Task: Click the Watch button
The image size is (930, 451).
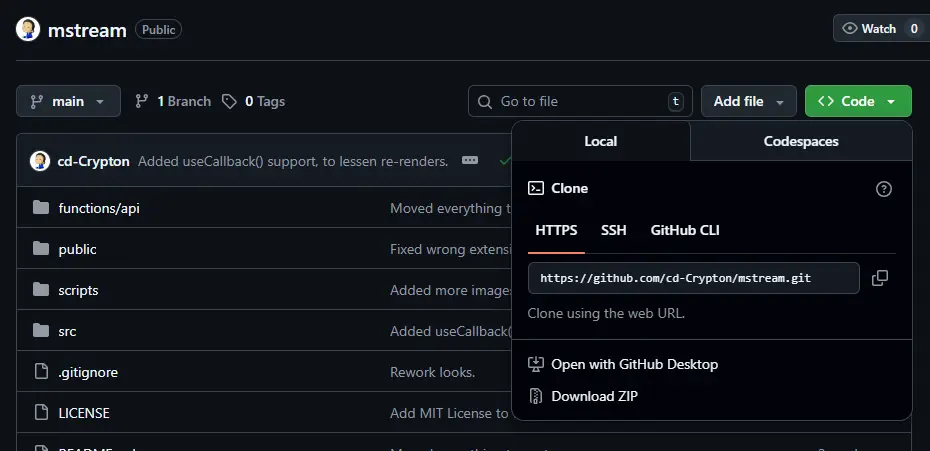Action: (x=881, y=28)
